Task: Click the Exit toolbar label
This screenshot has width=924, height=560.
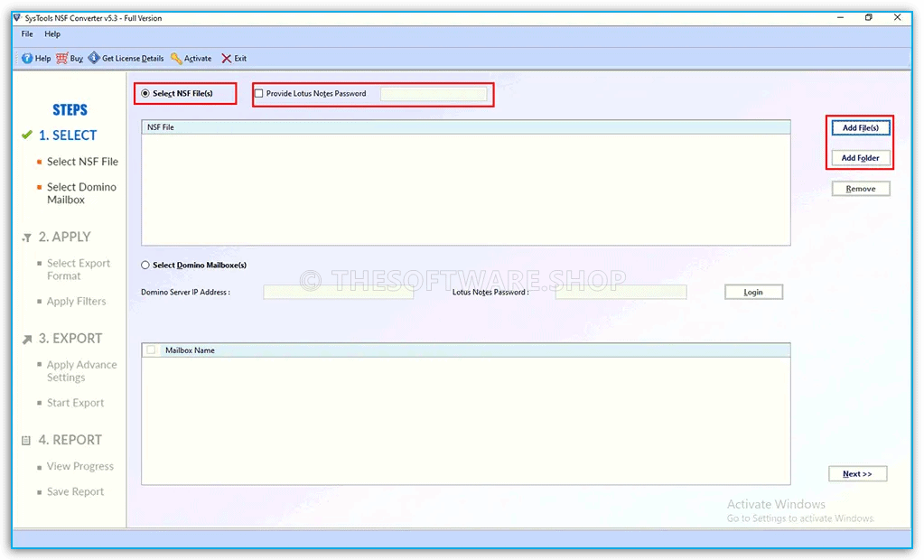Action: [240, 59]
